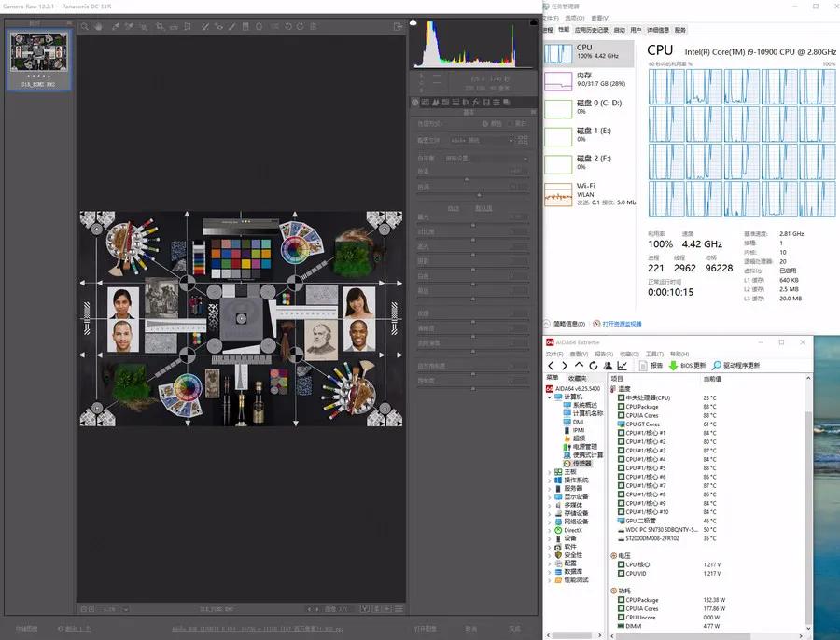Select the Zoom tool in Camera Raw
The width and height of the screenshot is (840, 640).
pyautogui.click(x=83, y=26)
